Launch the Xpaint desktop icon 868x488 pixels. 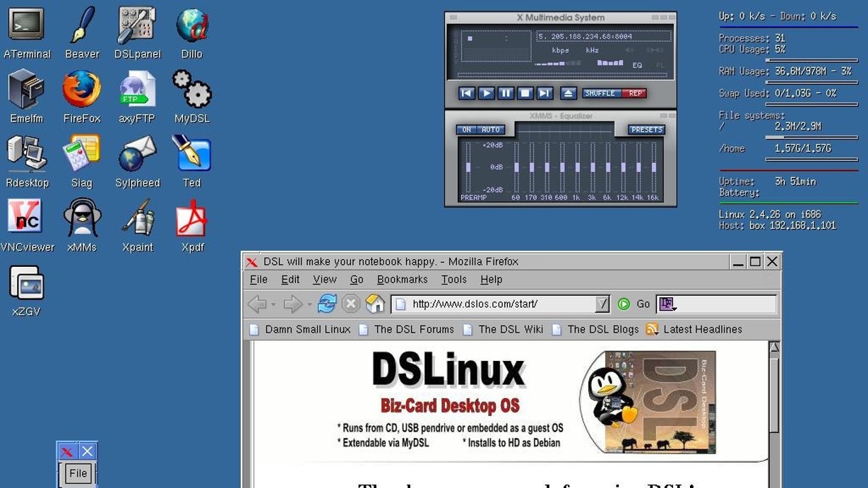[x=137, y=219]
